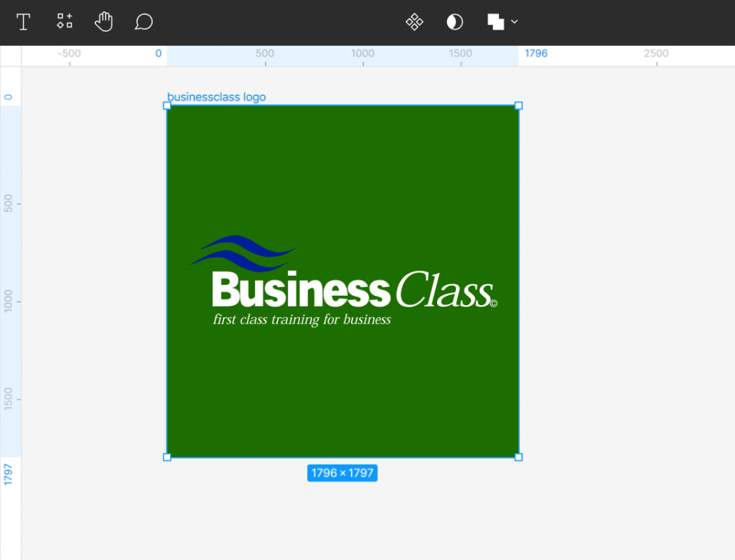Apply mask using the half-moon icon
The width and height of the screenshot is (735, 560).
[454, 22]
